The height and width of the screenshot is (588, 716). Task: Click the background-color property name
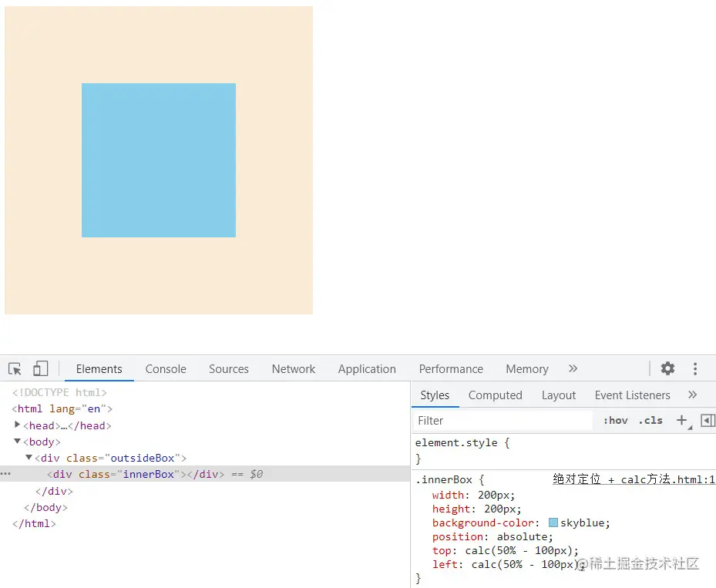482,522
